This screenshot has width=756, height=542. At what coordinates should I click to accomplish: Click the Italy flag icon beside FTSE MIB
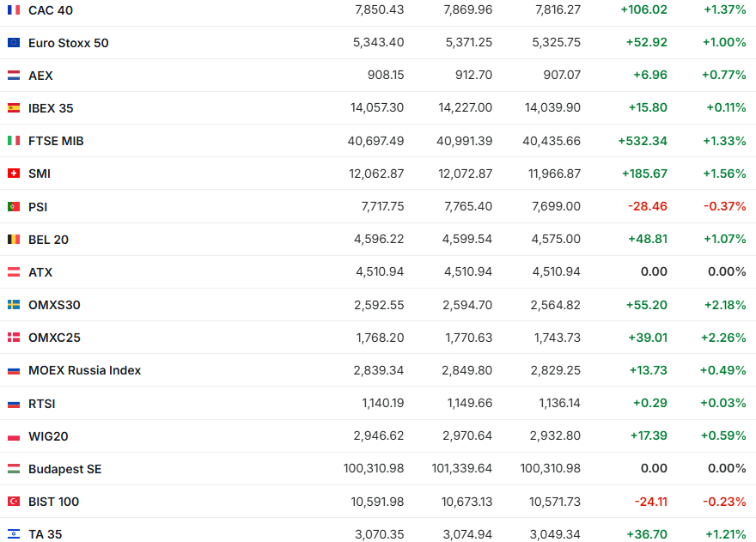(14, 141)
